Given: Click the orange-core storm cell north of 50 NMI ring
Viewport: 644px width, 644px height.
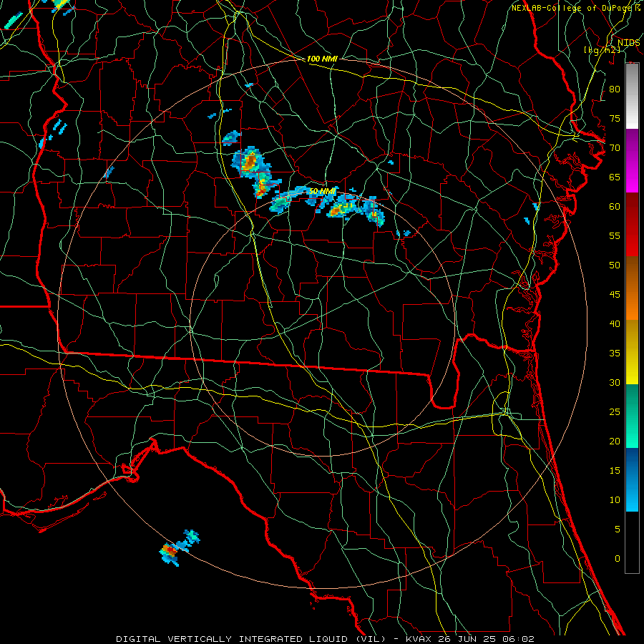Looking at the screenshot, I should 250,162.
